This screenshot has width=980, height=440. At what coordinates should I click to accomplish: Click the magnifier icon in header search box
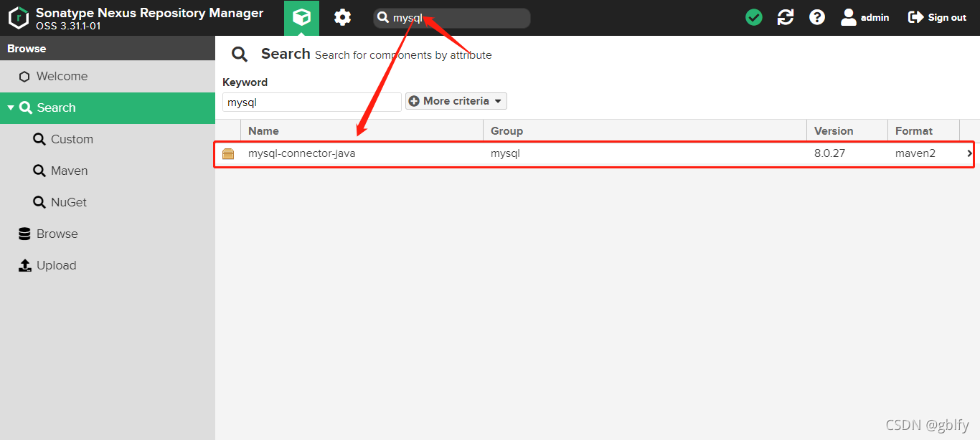384,18
